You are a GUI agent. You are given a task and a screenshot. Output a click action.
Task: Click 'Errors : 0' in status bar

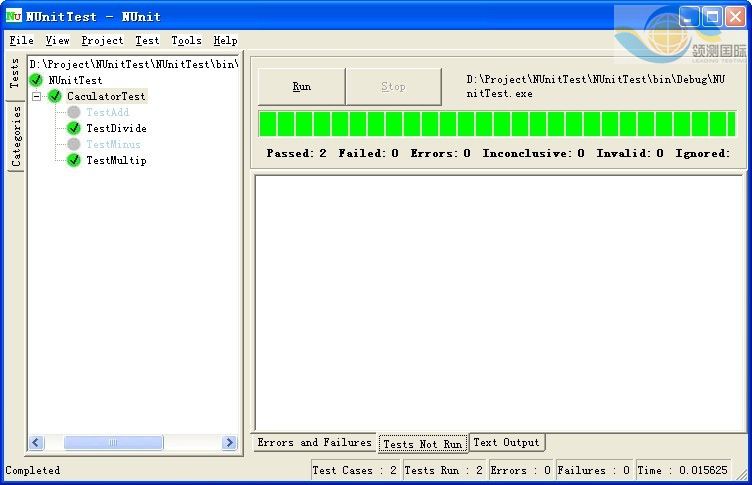[x=521, y=470]
